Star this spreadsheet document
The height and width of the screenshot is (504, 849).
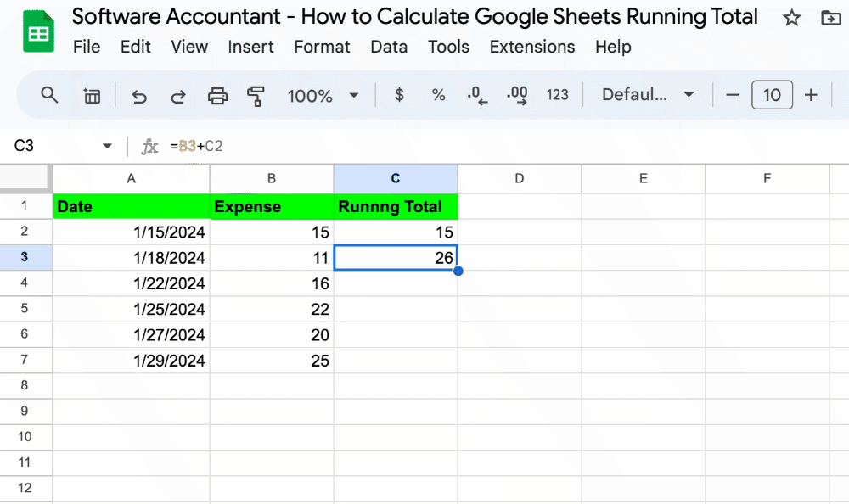click(791, 18)
